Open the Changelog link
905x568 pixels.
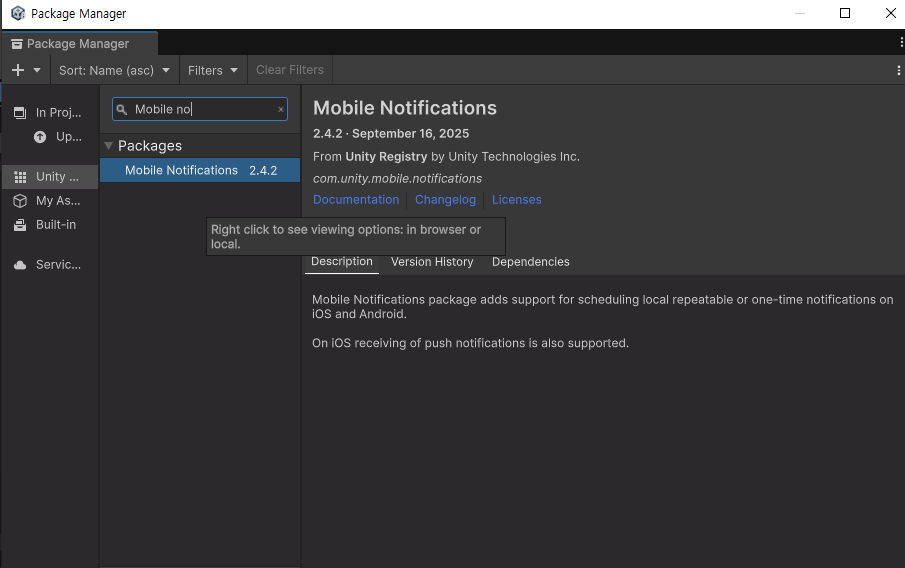446,200
